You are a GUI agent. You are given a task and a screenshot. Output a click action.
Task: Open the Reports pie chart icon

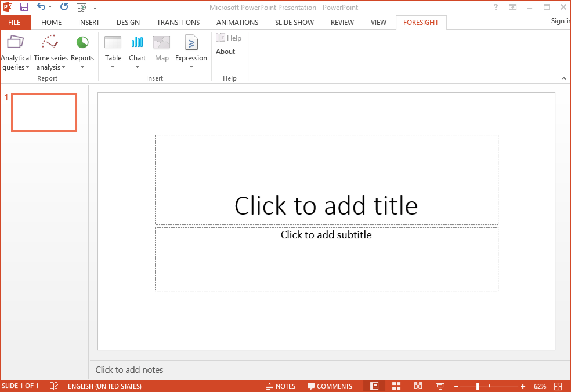click(x=82, y=43)
